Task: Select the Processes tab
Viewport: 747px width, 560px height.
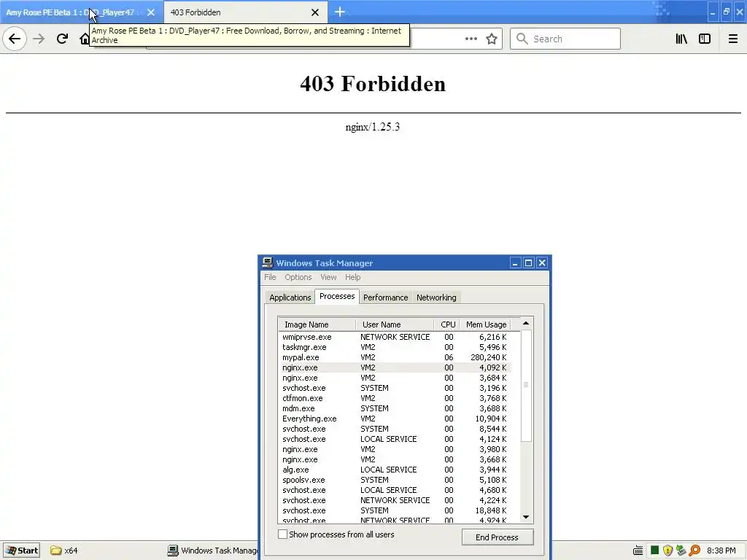Action: pyautogui.click(x=337, y=296)
